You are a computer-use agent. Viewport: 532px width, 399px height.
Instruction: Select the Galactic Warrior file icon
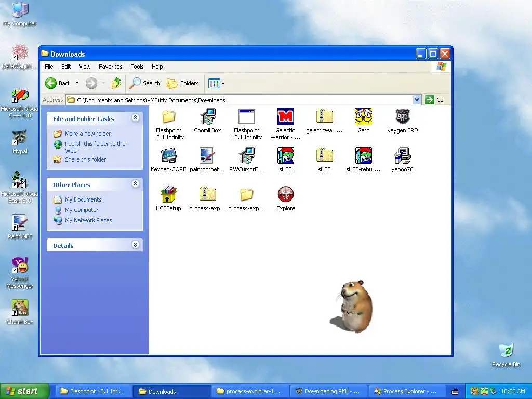click(x=285, y=117)
